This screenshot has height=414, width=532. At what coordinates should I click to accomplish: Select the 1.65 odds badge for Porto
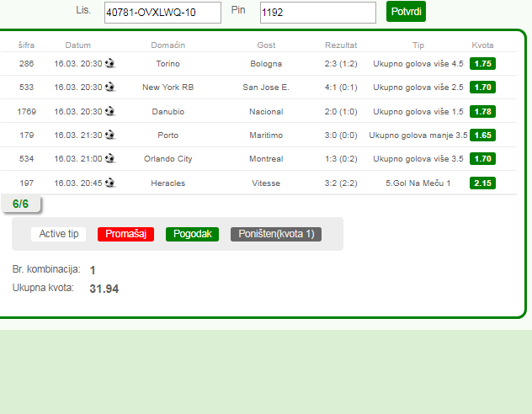click(x=482, y=135)
